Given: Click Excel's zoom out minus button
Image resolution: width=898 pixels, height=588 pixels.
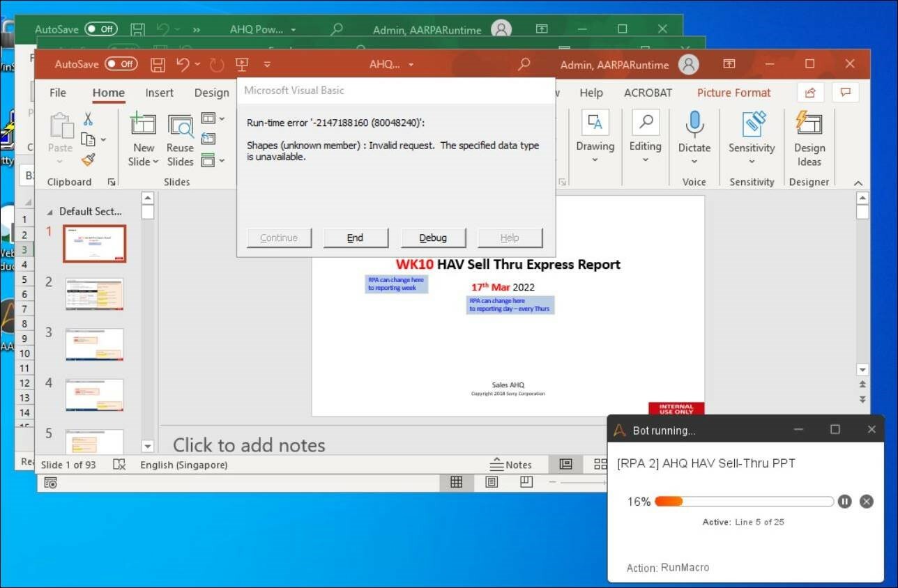Looking at the screenshot, I should click(551, 482).
